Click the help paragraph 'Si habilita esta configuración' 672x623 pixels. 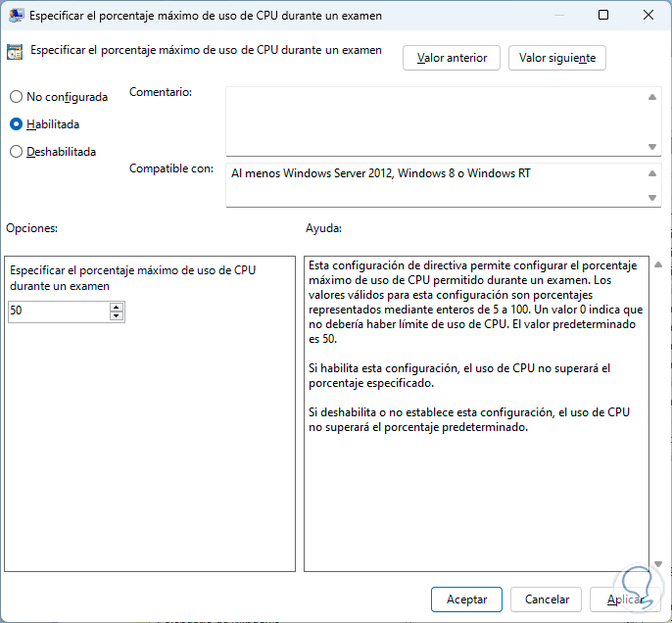pos(459,375)
